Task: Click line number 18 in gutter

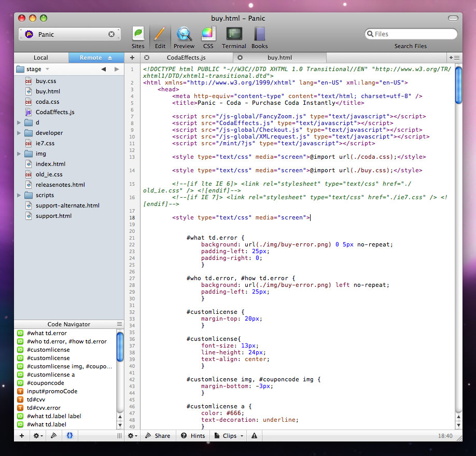Action: coord(132,218)
